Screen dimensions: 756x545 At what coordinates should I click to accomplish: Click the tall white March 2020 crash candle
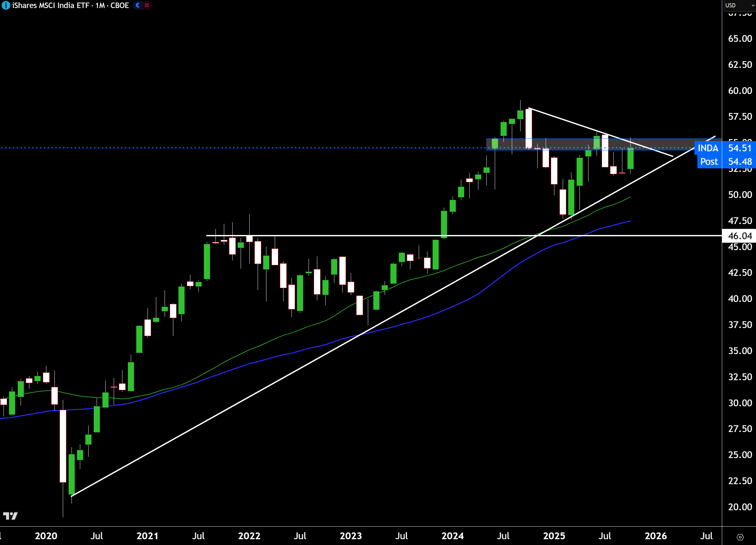(63, 446)
